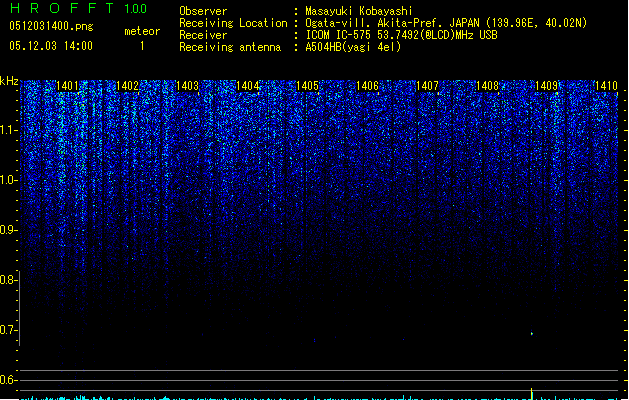Click the 1407 time marker
The image size is (629, 400).
427,86
